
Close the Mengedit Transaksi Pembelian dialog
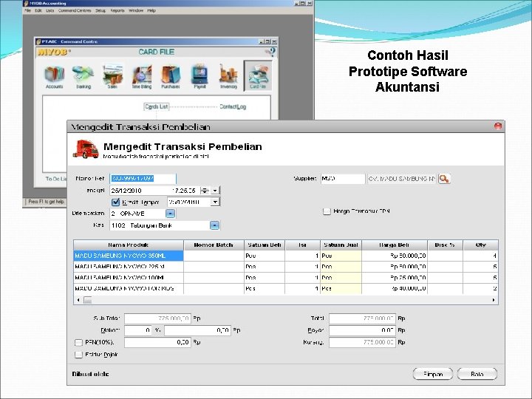click(498, 126)
